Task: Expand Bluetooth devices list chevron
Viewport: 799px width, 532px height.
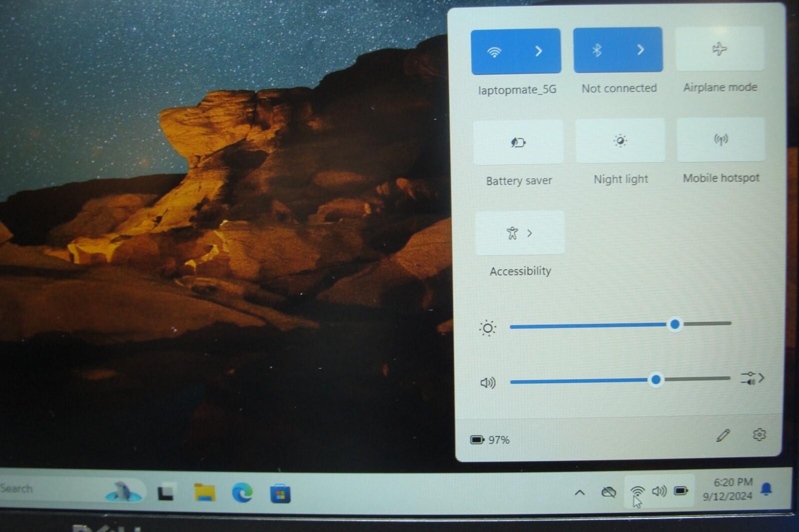Action: click(x=641, y=49)
